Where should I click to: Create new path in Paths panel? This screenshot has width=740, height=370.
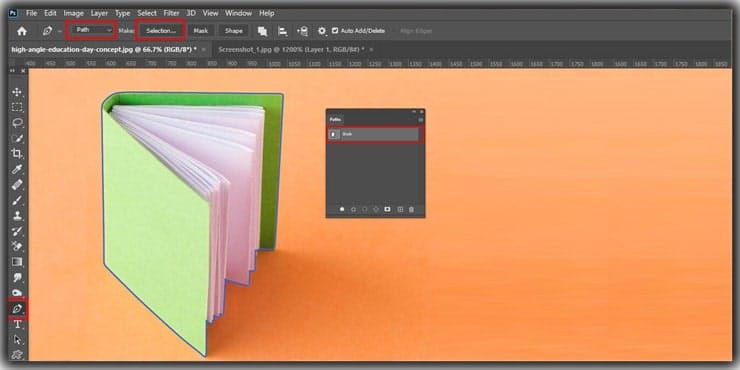[400, 209]
